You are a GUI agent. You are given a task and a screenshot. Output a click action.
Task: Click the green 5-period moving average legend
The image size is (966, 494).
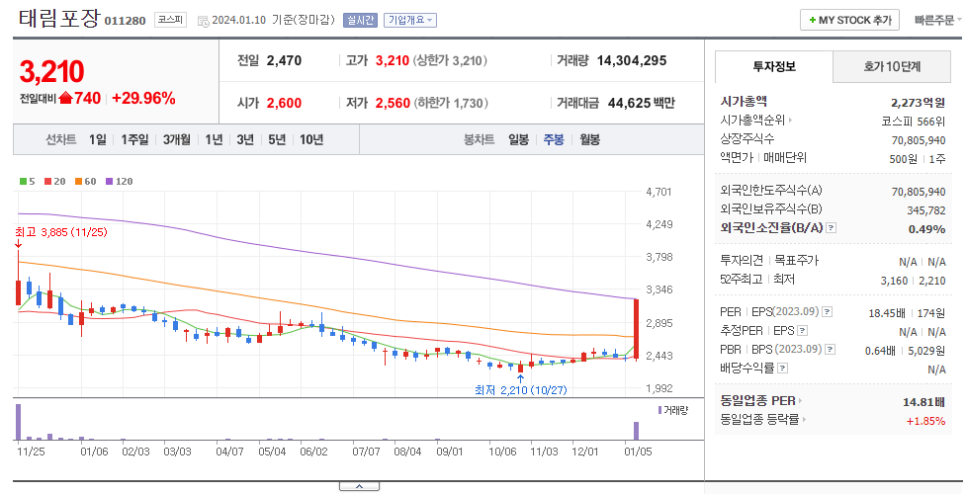tap(27, 182)
